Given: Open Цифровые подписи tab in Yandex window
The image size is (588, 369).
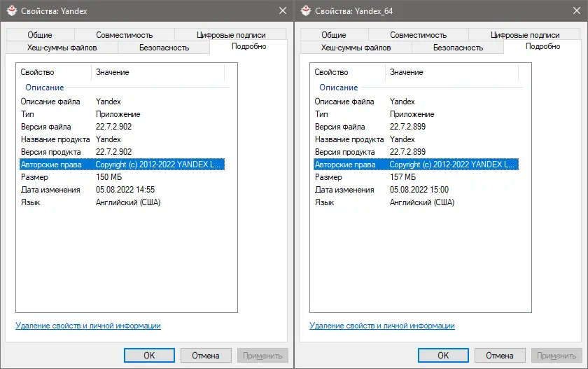Looking at the screenshot, I should (x=230, y=35).
